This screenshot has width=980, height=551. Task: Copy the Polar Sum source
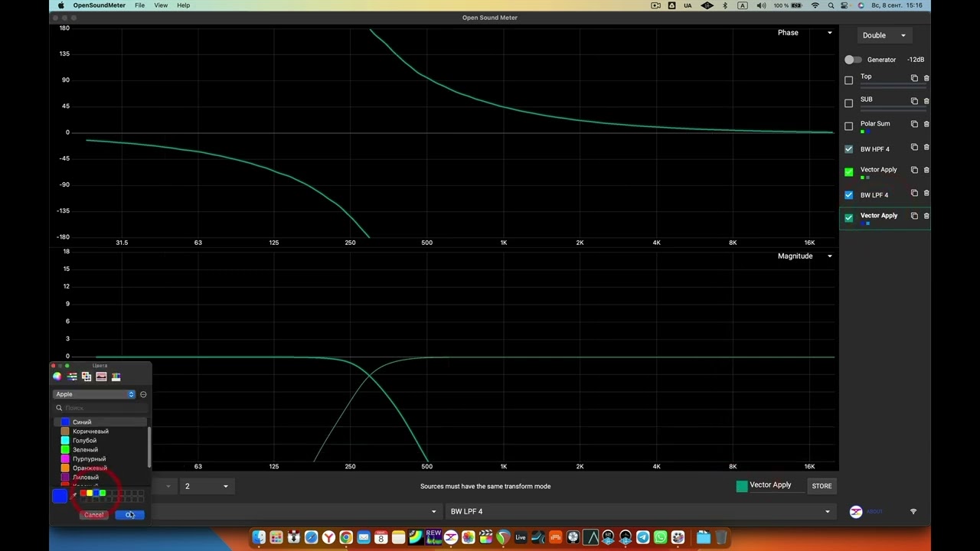pos(914,124)
